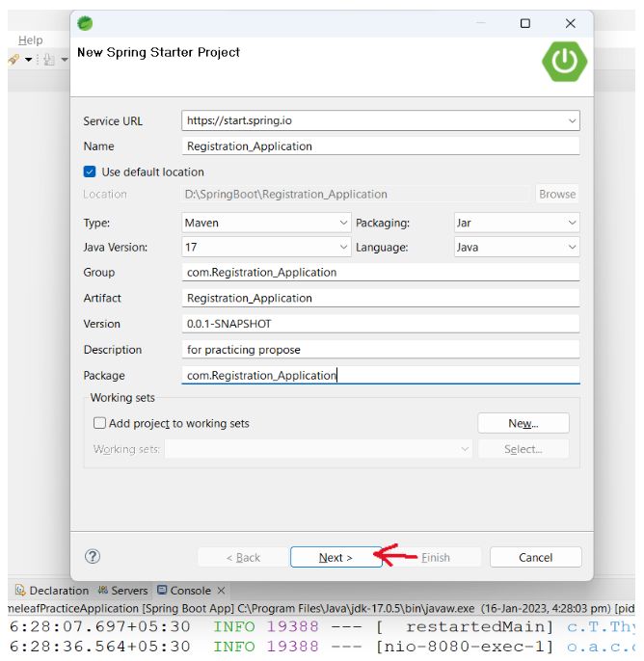Click into the Artifact field
Viewport: 644px width, 661px height.
pos(381,298)
